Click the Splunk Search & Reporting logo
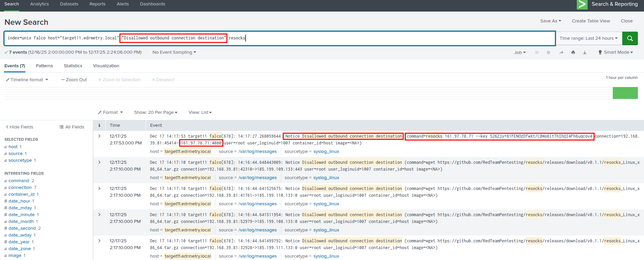This screenshot has height=260, width=644. (582, 4)
